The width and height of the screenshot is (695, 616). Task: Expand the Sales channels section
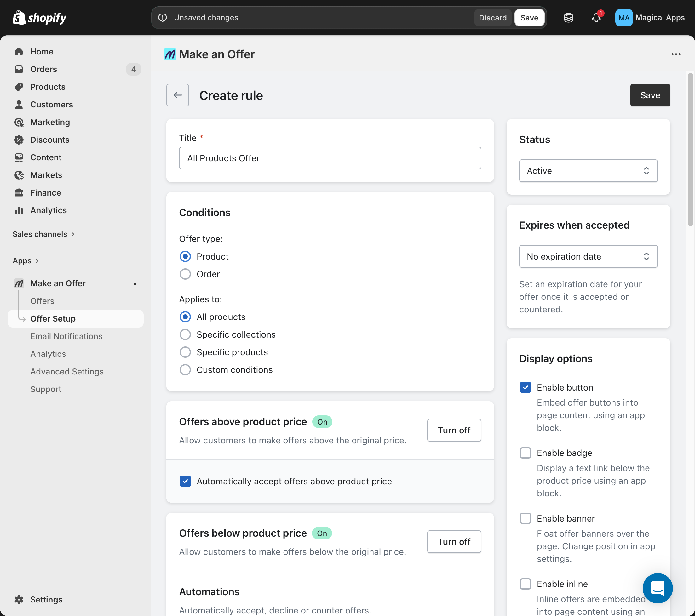click(43, 234)
